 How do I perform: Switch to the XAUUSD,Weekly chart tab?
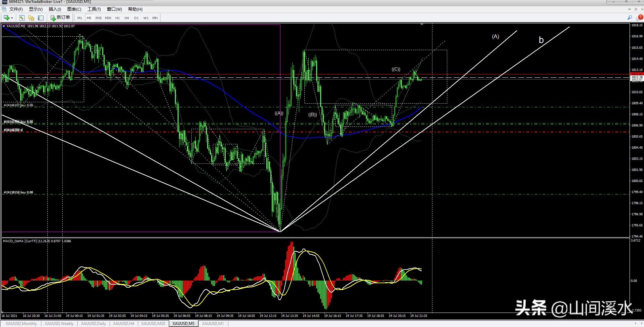click(x=59, y=324)
